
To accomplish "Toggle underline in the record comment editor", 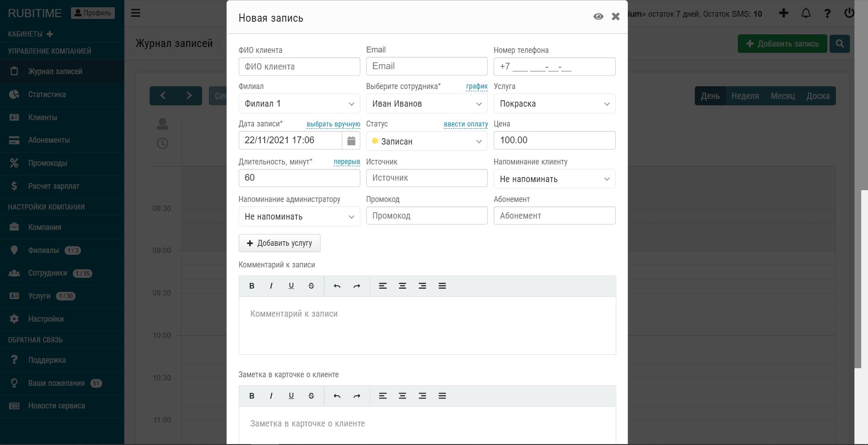I will pyautogui.click(x=291, y=286).
